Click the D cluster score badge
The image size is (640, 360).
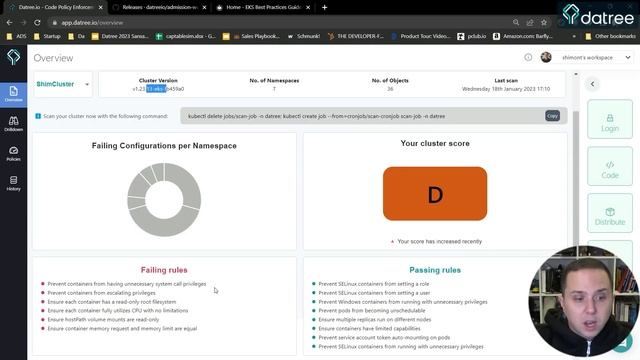[435, 193]
